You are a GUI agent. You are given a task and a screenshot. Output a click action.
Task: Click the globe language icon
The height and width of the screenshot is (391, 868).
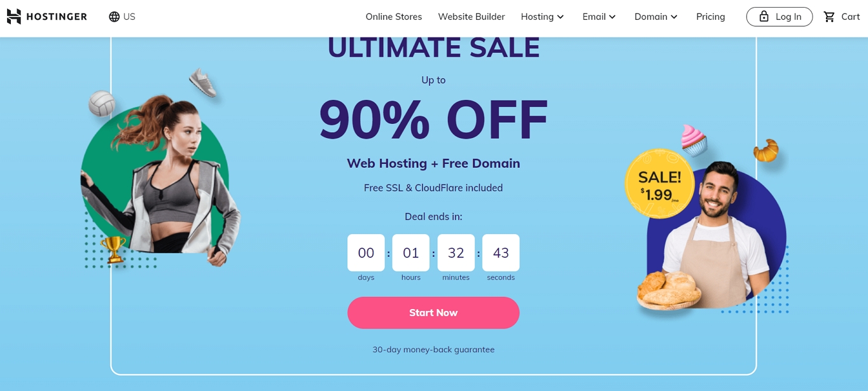coord(115,17)
